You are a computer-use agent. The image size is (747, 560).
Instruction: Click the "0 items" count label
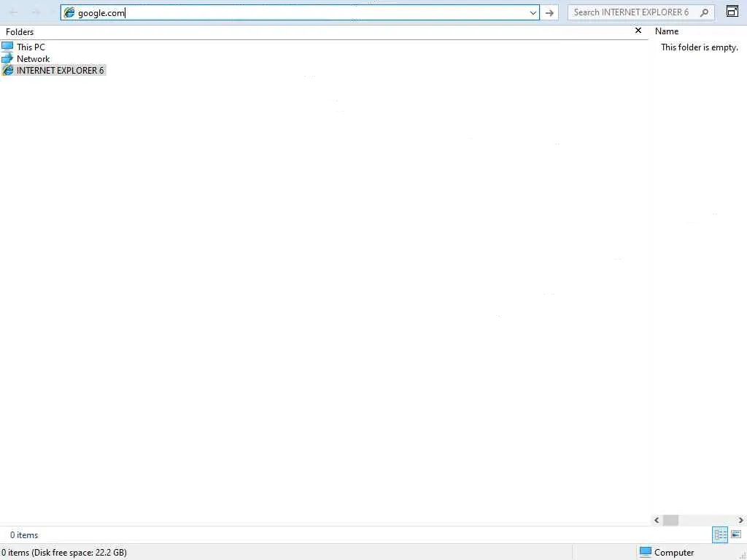pos(24,535)
